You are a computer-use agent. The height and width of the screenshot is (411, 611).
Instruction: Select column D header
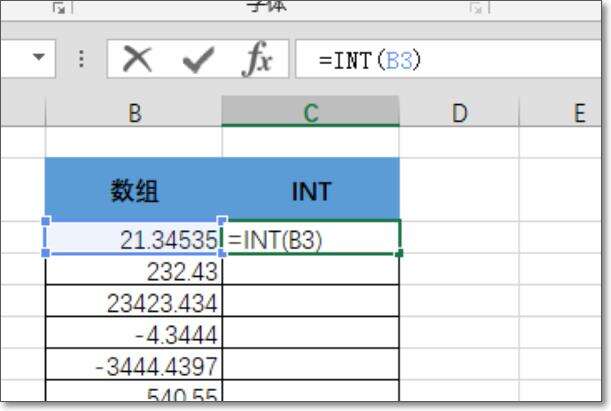pos(459,113)
